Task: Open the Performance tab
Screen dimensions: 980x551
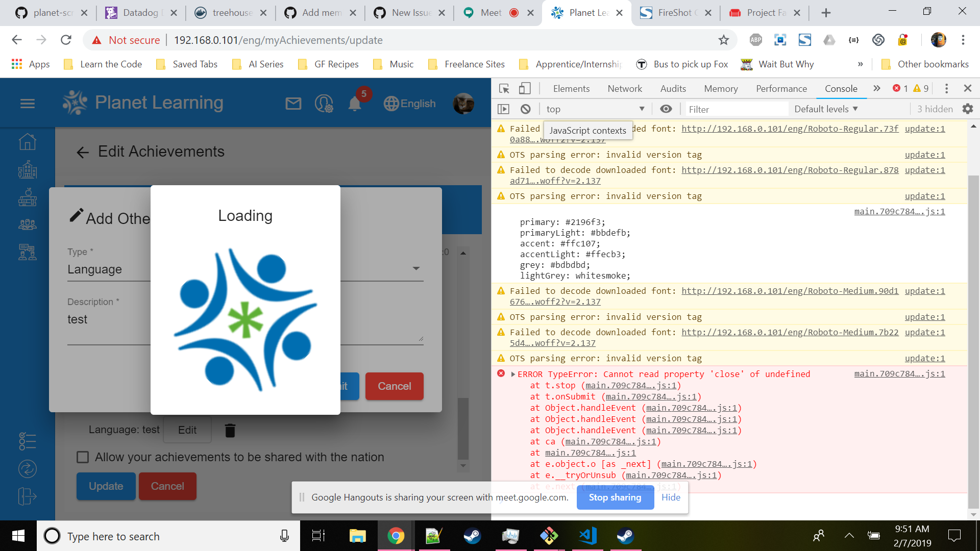Action: [781, 88]
